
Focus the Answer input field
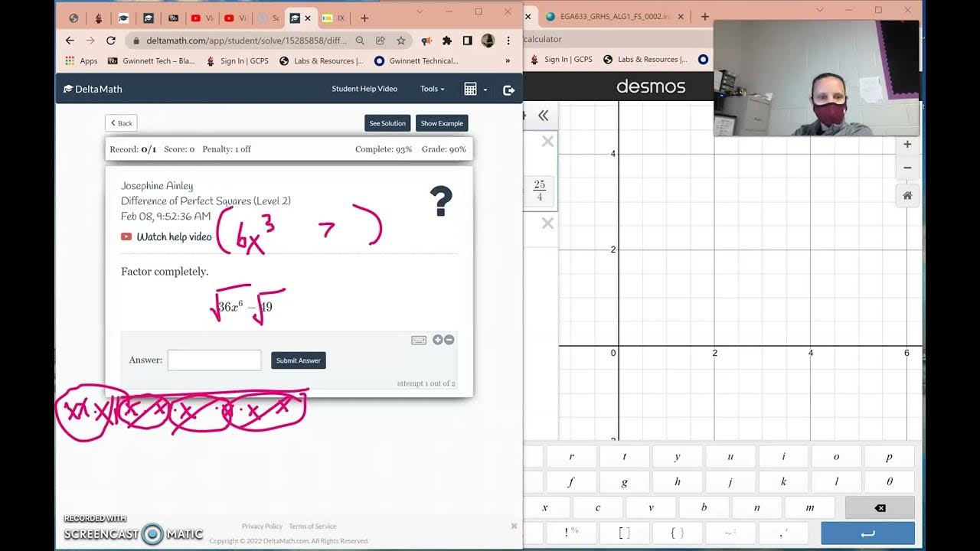click(x=214, y=360)
